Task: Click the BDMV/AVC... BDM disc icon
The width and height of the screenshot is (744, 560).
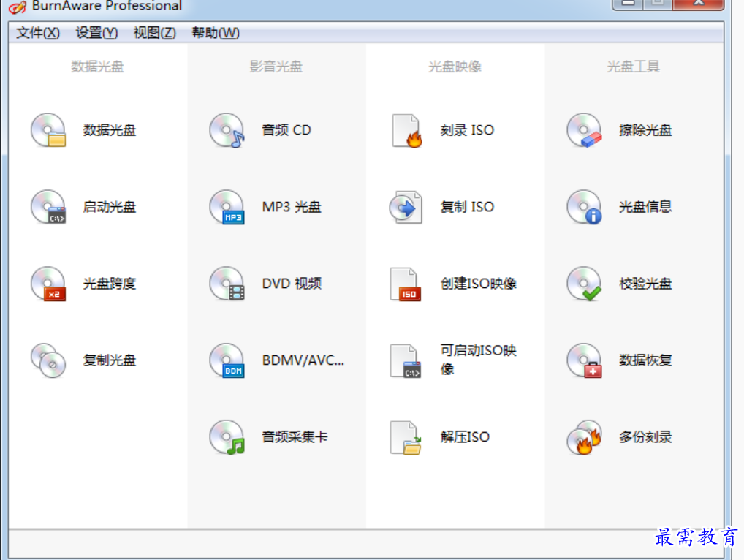Action: (227, 360)
